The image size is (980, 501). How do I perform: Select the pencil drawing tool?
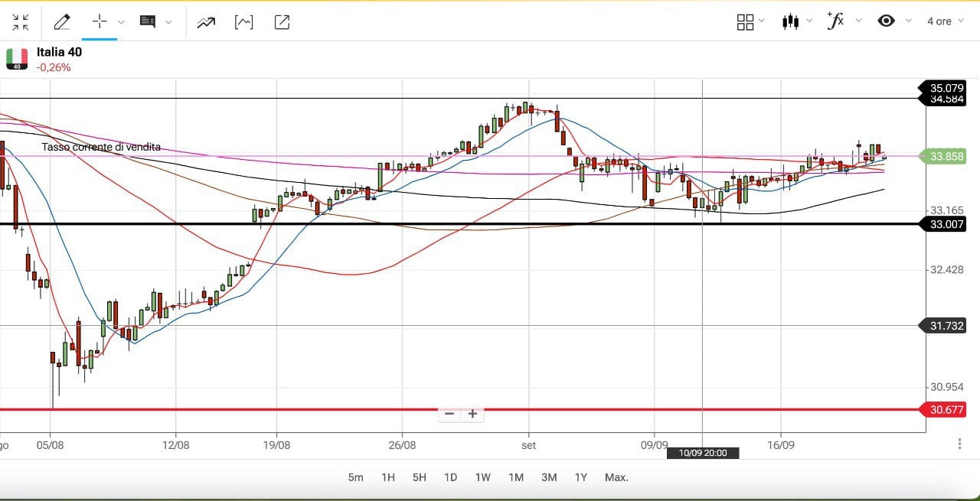pyautogui.click(x=62, y=21)
